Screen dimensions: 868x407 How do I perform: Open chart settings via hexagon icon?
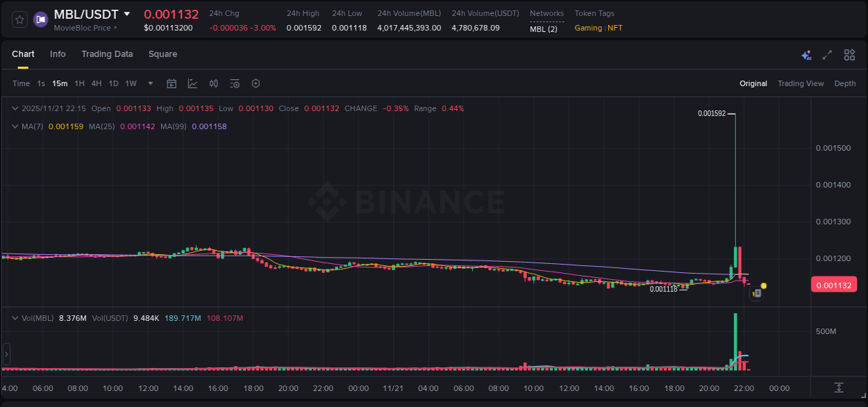(x=256, y=83)
